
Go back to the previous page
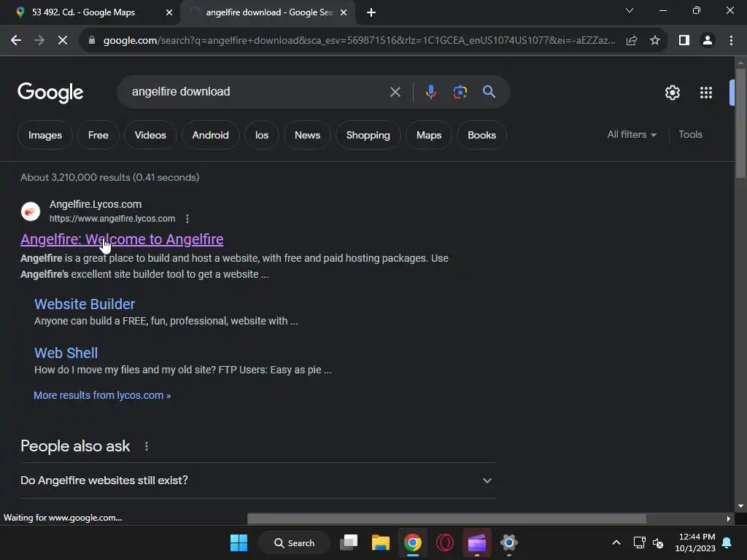coord(16,41)
